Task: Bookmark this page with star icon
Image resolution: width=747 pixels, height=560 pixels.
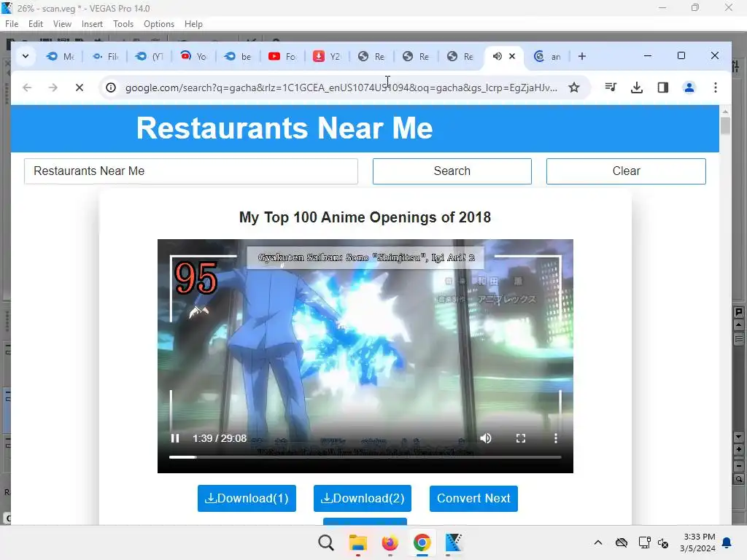Action: coord(574,87)
